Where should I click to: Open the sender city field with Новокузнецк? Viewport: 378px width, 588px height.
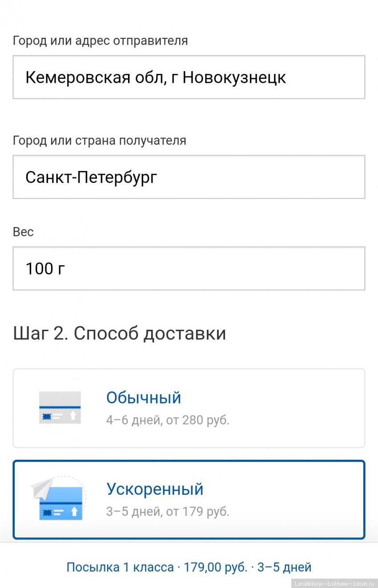pyautogui.click(x=189, y=77)
